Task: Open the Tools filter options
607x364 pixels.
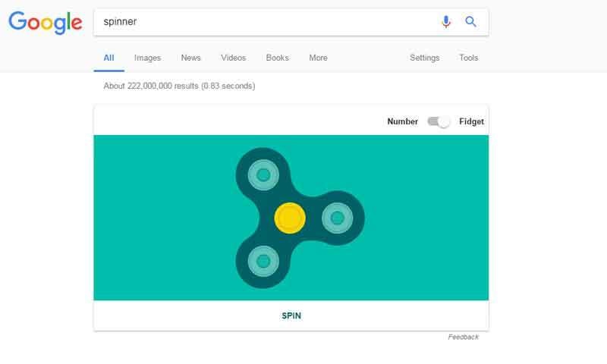Action: [x=469, y=58]
